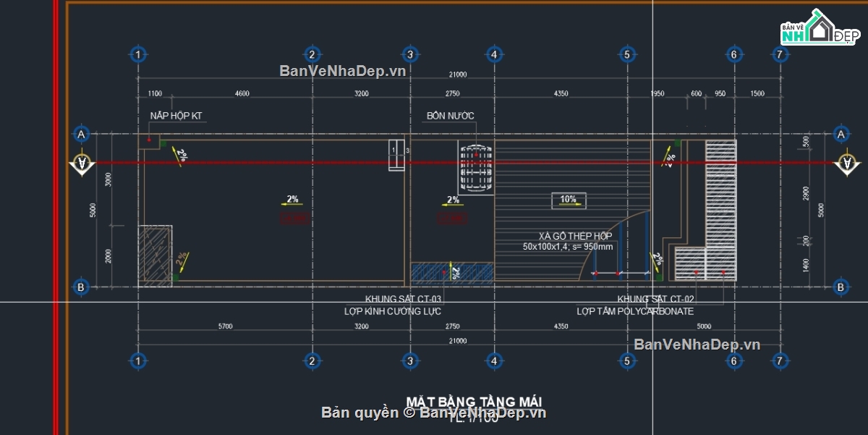868x435 pixels.
Task: Select the 'MẶT BẰNG TẦNG MÁI' drawing title
Action: click(474, 402)
